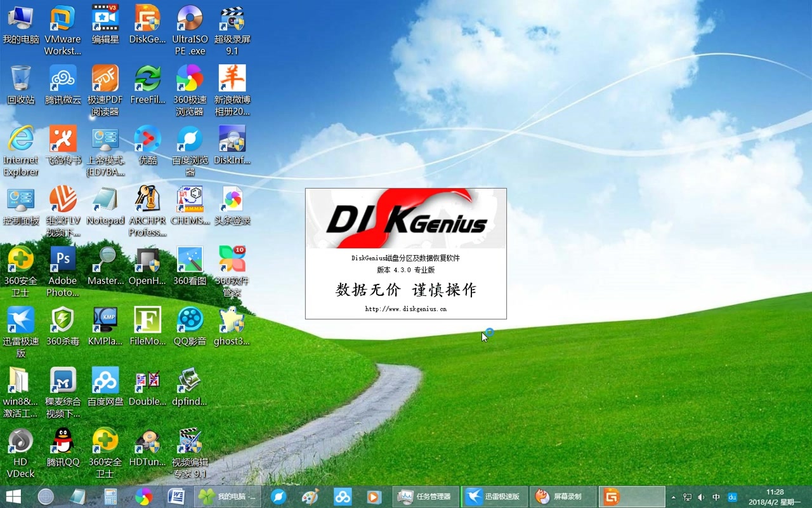This screenshot has width=812, height=508.
Task: Open the FileMonkey shortcut icon
Action: (148, 326)
